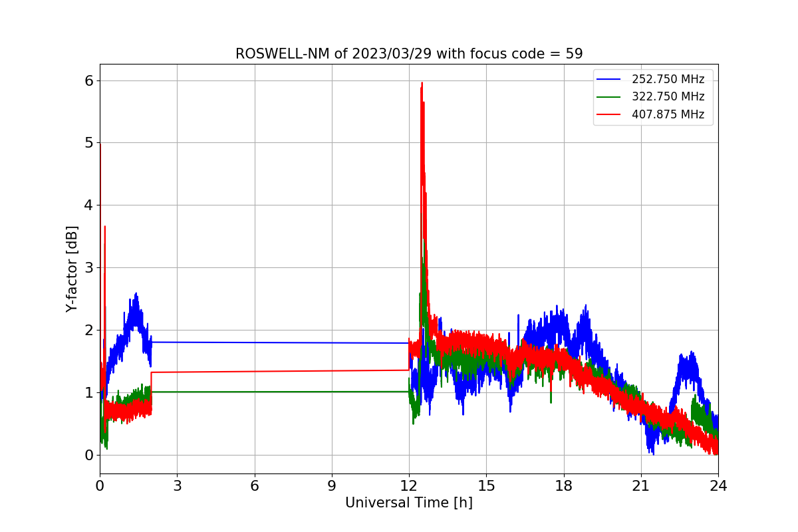Click the x-axis tick label '9'
The image size is (798, 532).
pyautogui.click(x=332, y=486)
